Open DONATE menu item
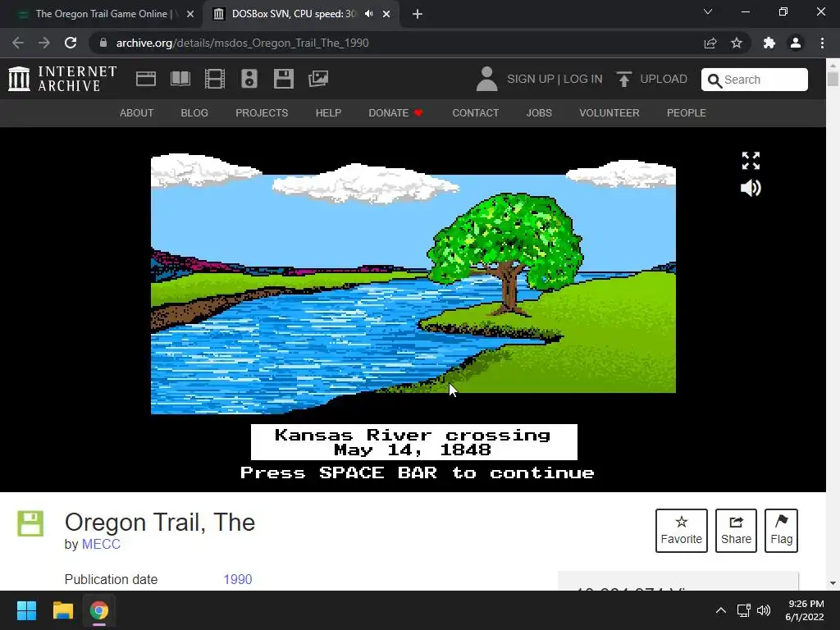 point(396,113)
